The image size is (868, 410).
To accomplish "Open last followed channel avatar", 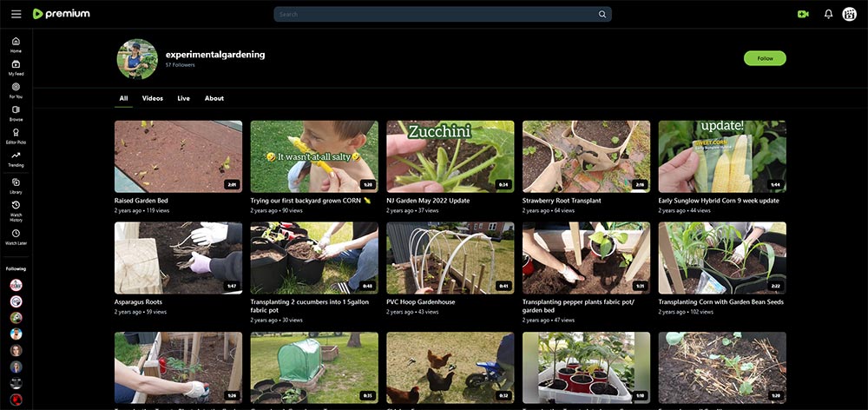I will point(16,400).
